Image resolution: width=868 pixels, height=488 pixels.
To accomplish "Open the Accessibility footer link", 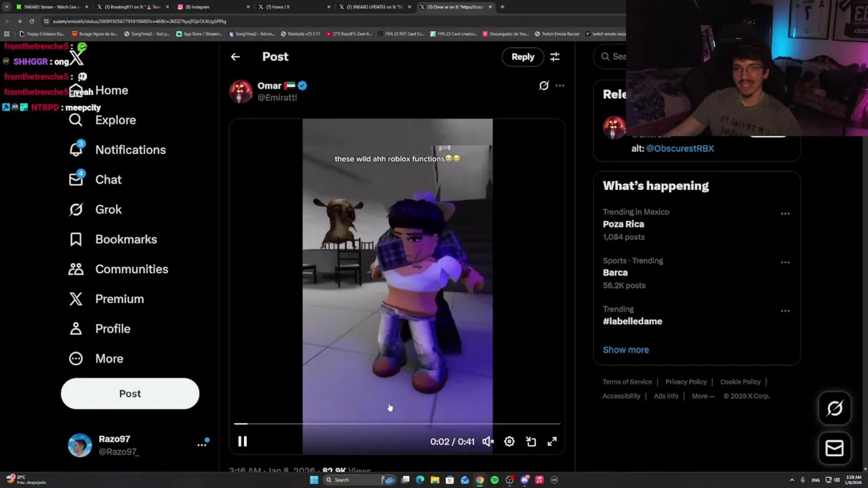I will tap(621, 396).
